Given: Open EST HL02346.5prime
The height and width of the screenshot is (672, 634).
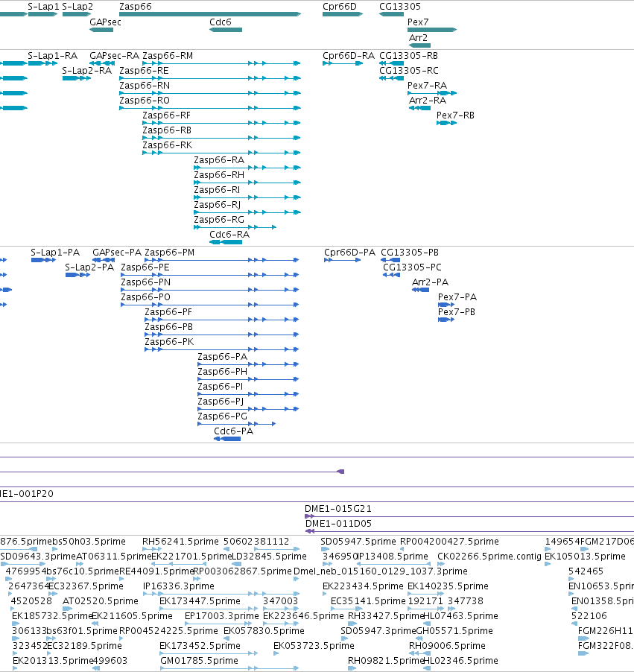Looking at the screenshot, I should [461, 660].
